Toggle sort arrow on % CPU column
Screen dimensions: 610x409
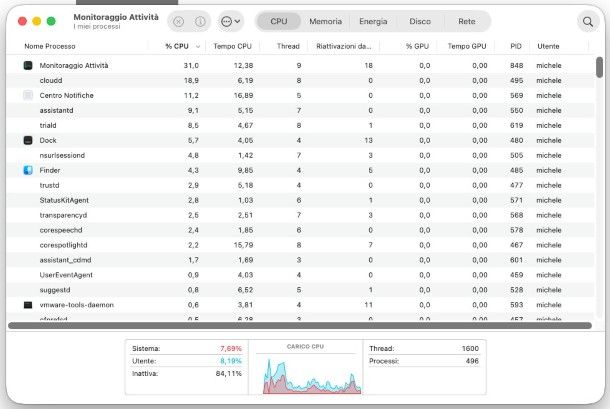[198, 47]
